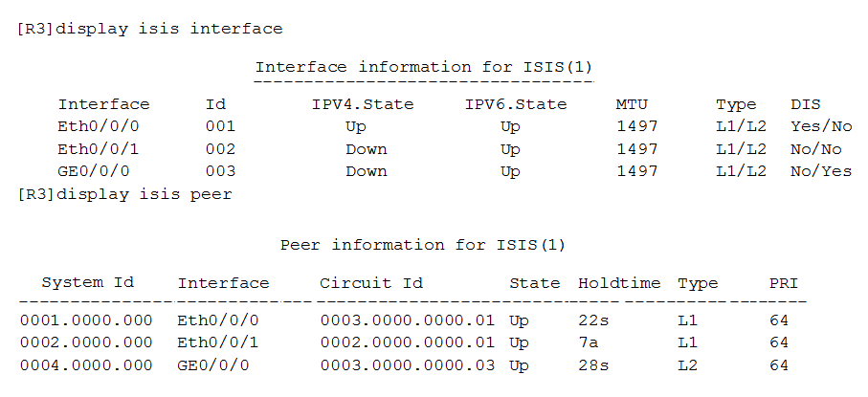
Task: Select GE0/0/0 in the interface table
Action: [94, 171]
